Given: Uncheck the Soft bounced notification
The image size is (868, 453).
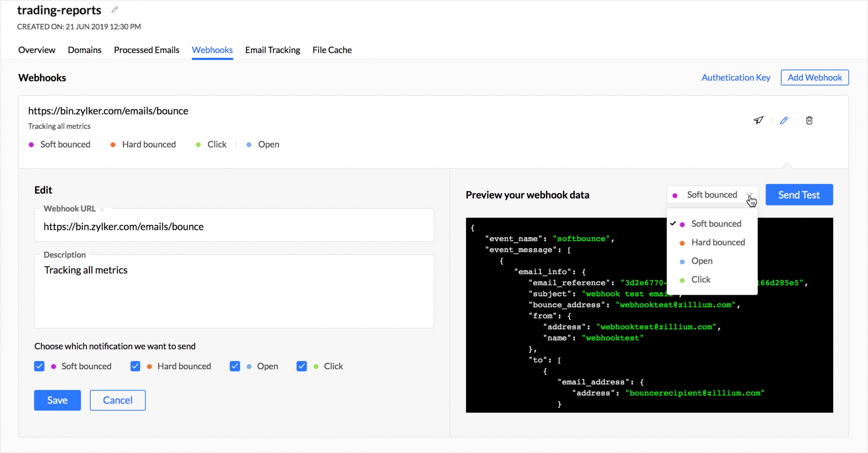Looking at the screenshot, I should pos(39,366).
